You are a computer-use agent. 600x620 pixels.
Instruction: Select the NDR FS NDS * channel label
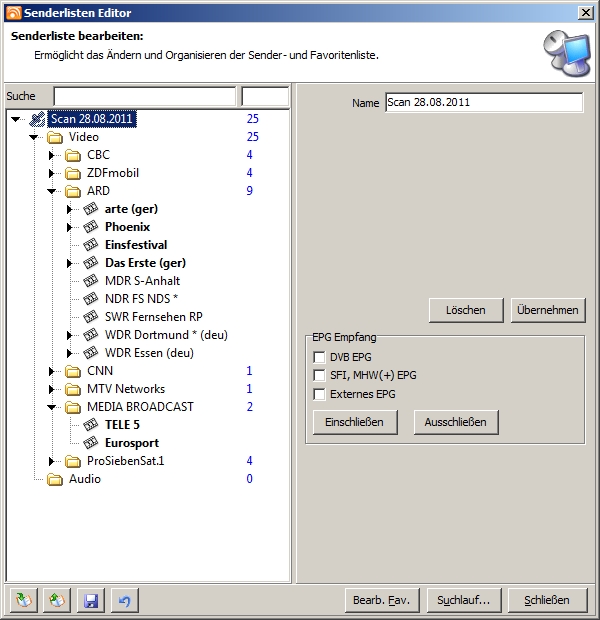tap(141, 299)
